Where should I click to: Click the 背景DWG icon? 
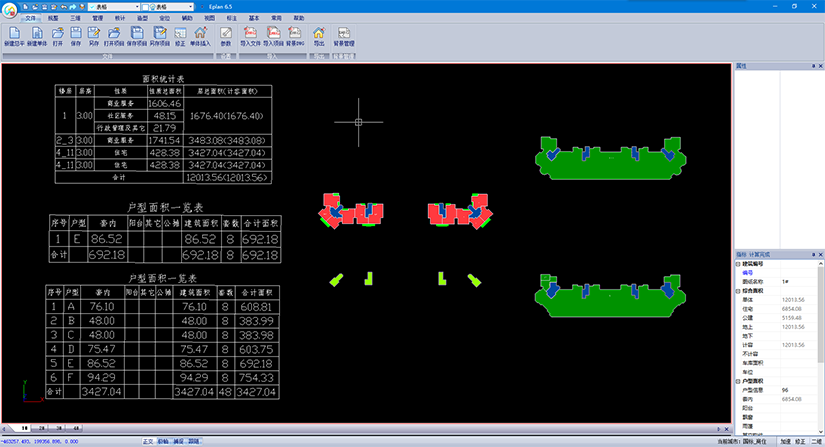click(x=295, y=37)
